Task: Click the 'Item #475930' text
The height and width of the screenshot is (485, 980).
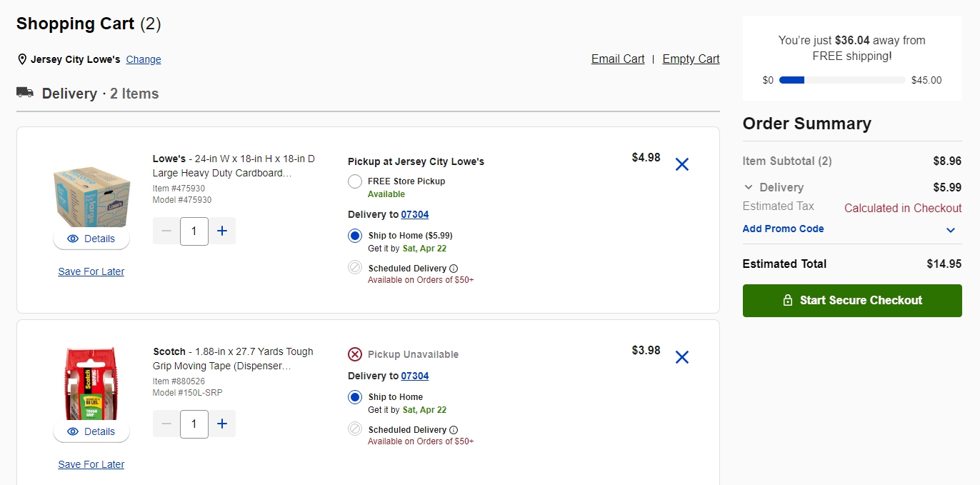Action: click(x=179, y=189)
